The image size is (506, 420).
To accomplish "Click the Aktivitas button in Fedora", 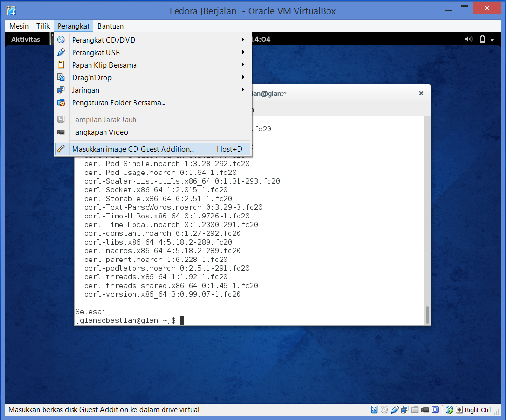I will (x=26, y=39).
